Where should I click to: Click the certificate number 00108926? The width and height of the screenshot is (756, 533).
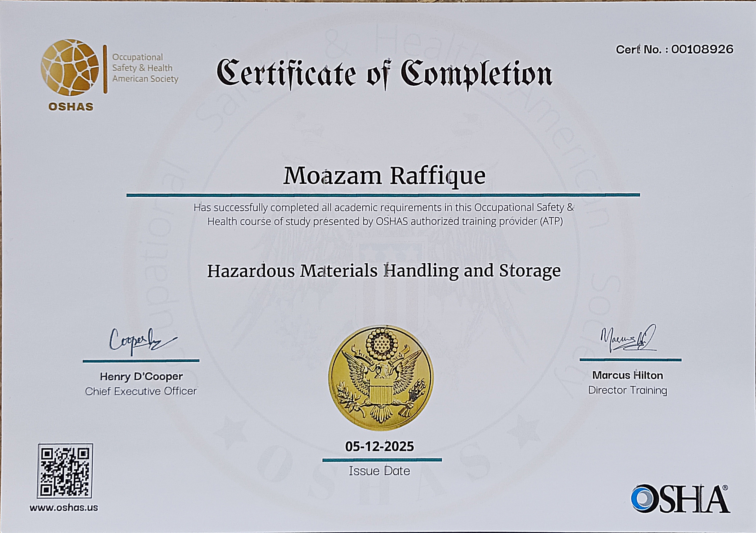[702, 50]
